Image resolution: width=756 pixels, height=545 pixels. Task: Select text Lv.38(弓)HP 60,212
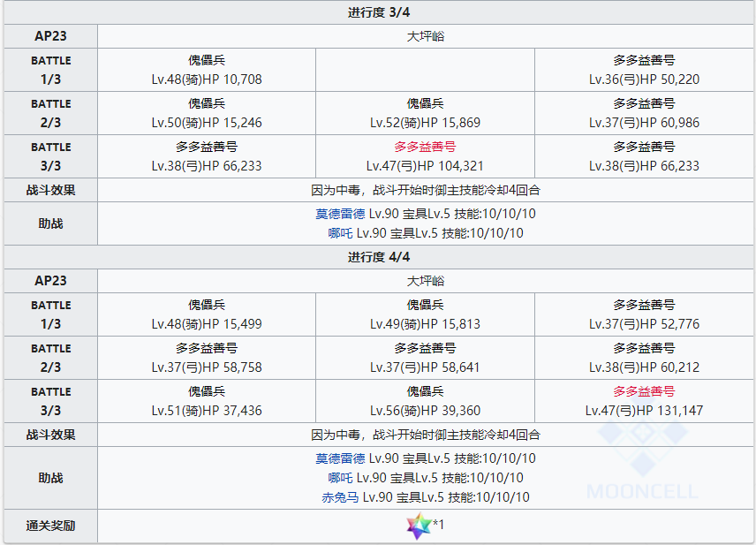point(644,367)
